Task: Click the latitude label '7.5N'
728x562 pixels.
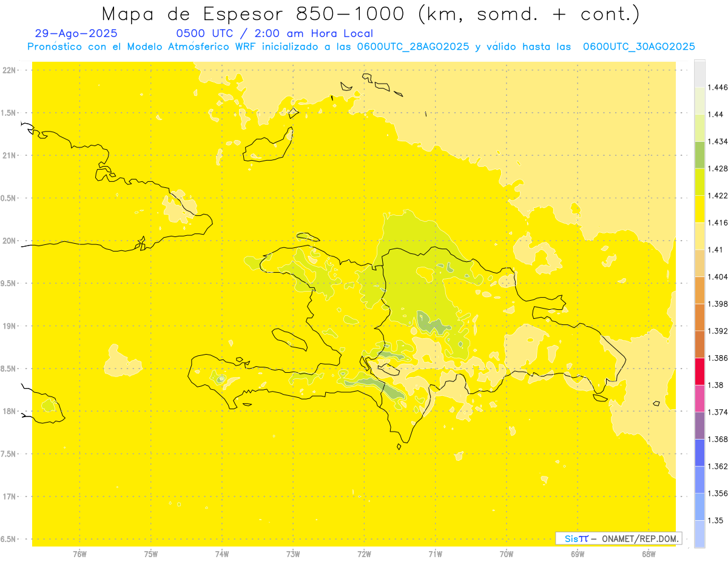Action: point(8,454)
